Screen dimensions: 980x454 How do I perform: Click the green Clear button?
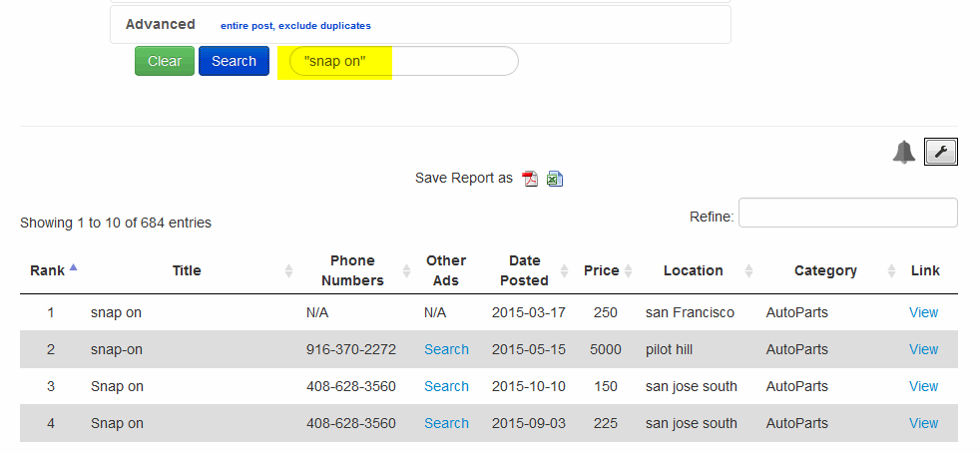165,61
